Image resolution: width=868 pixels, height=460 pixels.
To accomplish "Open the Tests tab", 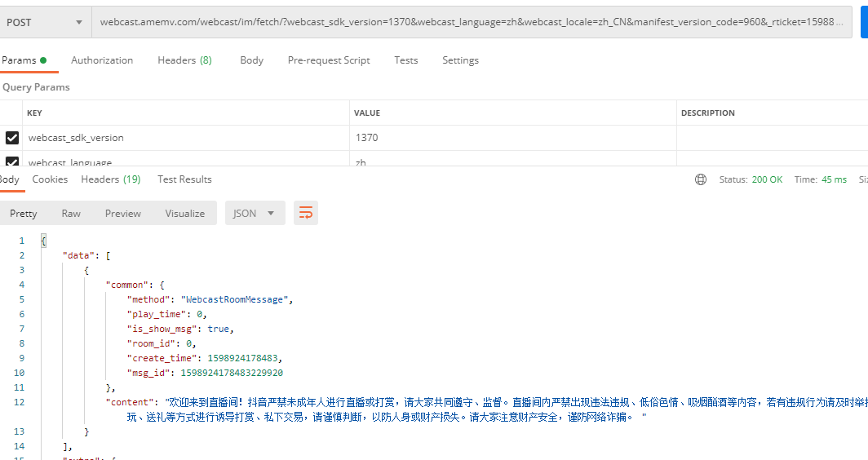I will pos(405,60).
